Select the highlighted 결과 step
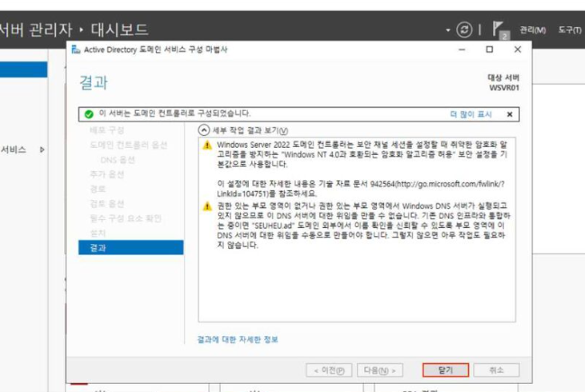The height and width of the screenshot is (392, 585). (x=131, y=248)
